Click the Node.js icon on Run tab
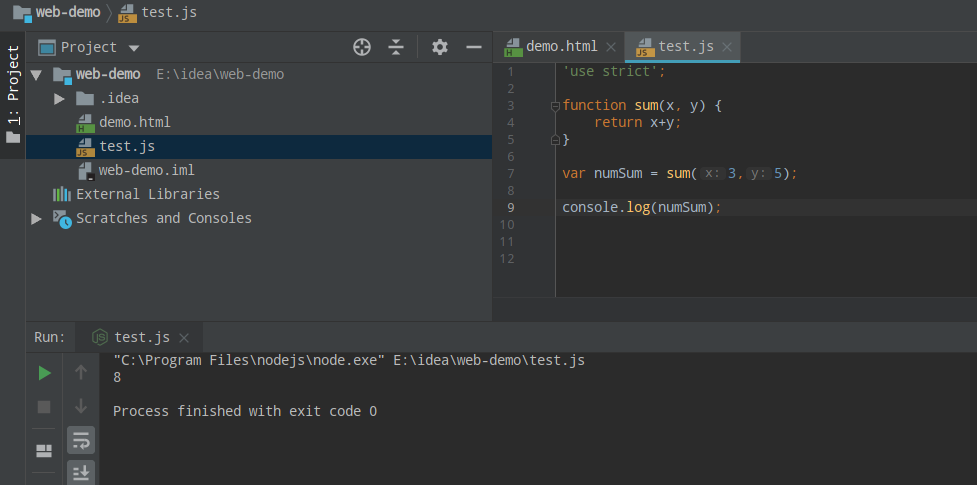This screenshot has height=485, width=977. [100, 338]
